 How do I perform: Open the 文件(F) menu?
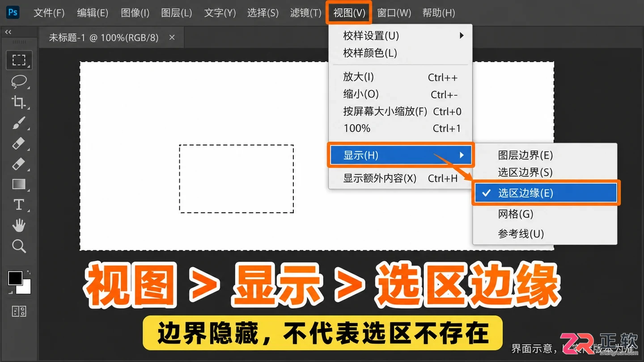(49, 13)
